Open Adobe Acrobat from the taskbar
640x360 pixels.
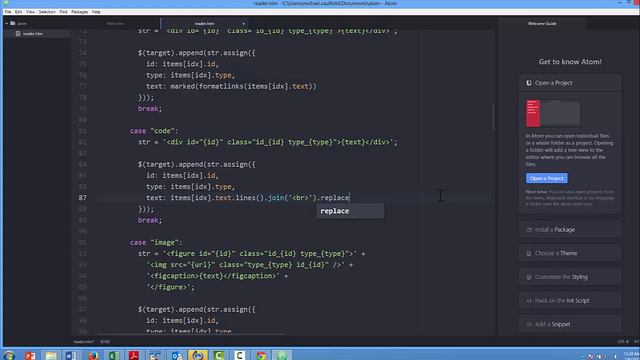tap(134, 355)
